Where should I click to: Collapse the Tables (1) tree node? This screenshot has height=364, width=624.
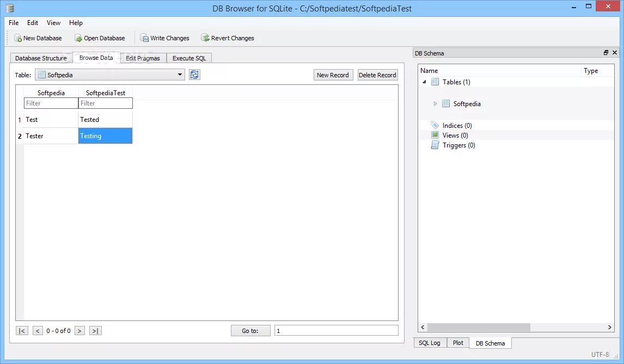click(424, 82)
